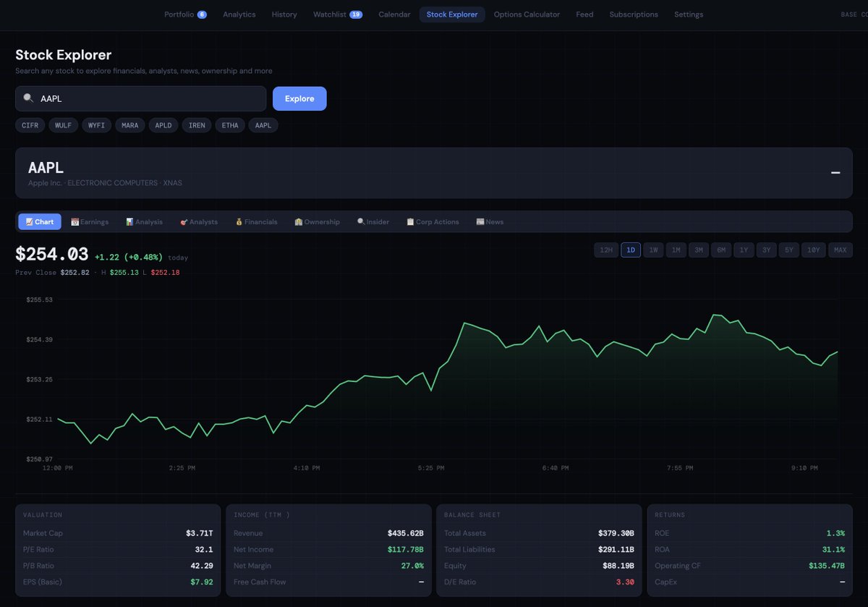View the Ownership tab
The width and height of the screenshot is (868, 607).
pos(317,222)
